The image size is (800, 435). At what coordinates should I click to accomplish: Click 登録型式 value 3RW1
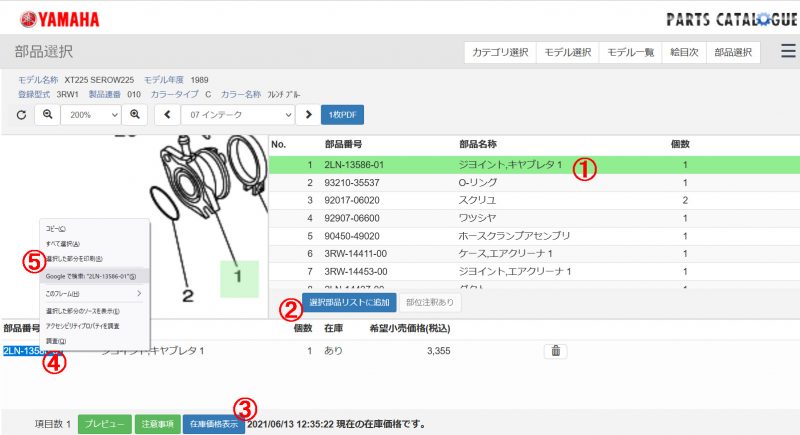point(67,94)
